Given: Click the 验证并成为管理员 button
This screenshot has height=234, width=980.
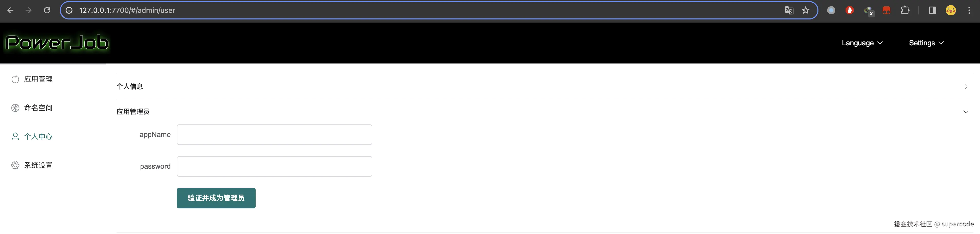Looking at the screenshot, I should [x=216, y=198].
